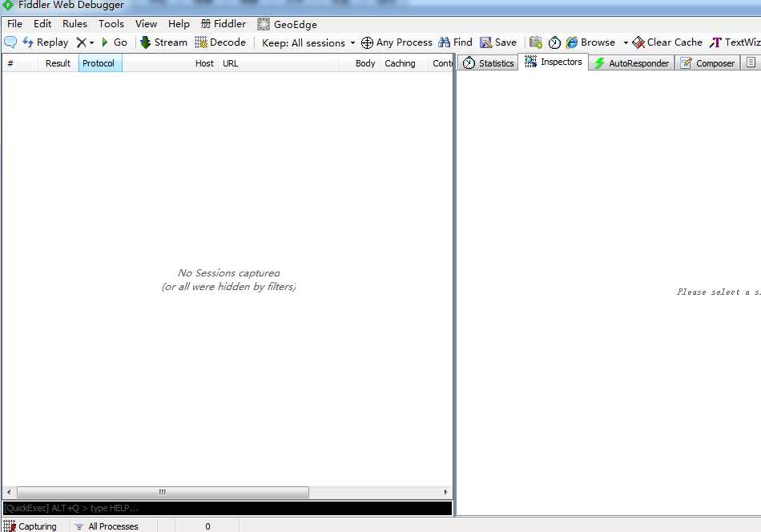Click the Fiddler app icon in title bar

(x=8, y=5)
